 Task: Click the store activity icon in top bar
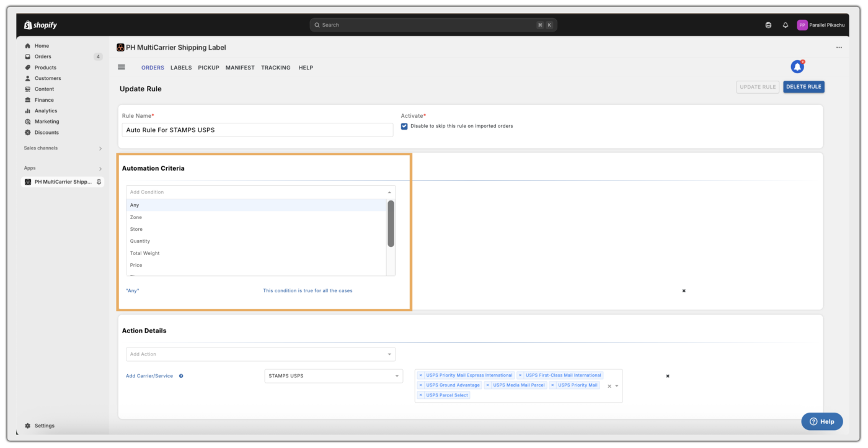tap(768, 25)
